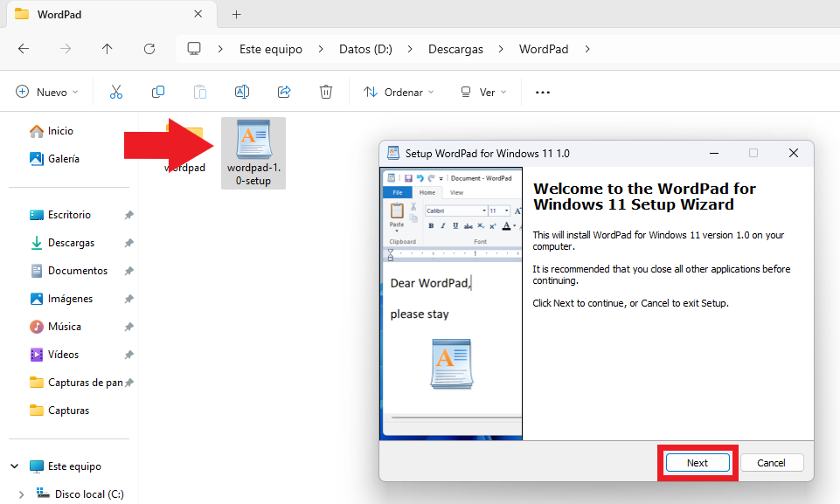The image size is (840, 504).
Task: Open the three-dot more options menu
Action: [543, 92]
